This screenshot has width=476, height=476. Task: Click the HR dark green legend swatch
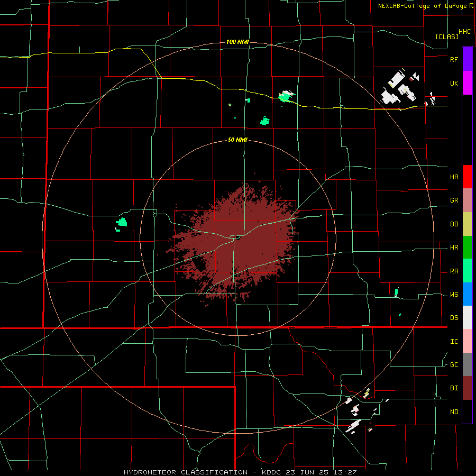pos(467,248)
